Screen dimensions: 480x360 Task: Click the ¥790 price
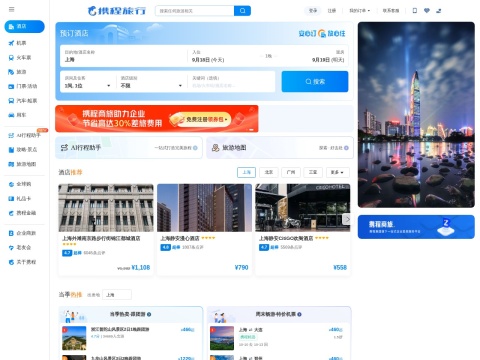click(241, 267)
